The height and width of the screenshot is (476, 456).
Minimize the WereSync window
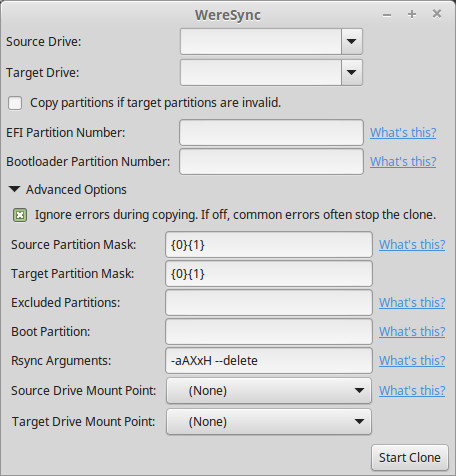(387, 15)
